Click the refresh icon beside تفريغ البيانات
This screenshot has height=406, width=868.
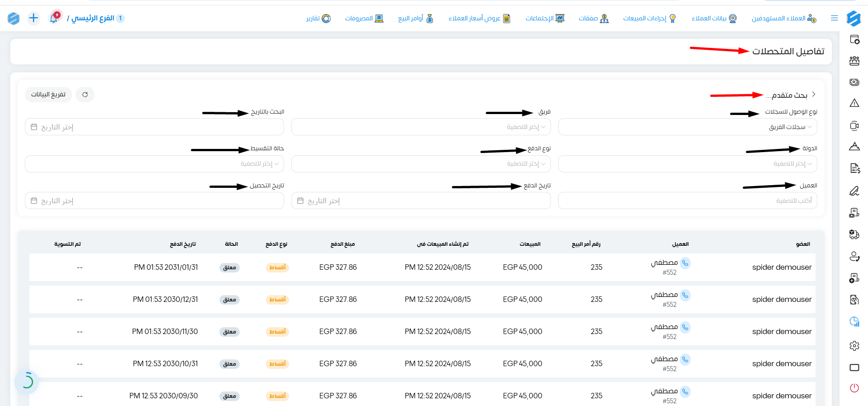pos(85,95)
